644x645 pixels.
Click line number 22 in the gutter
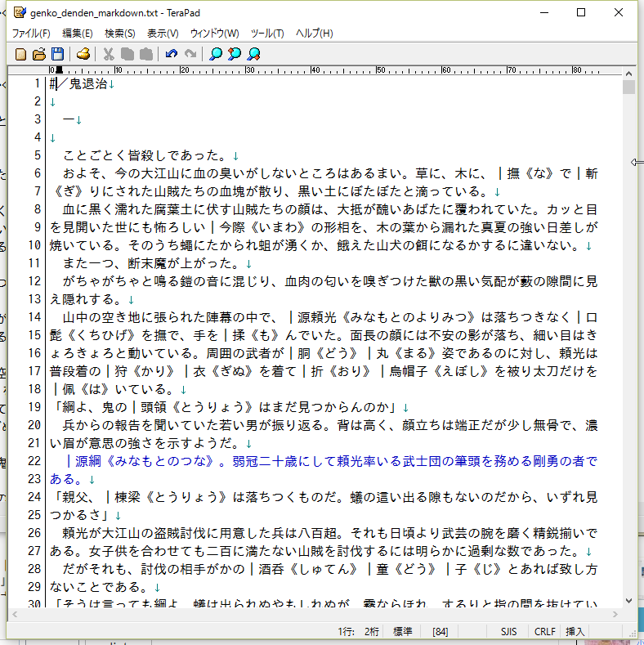pos(34,461)
